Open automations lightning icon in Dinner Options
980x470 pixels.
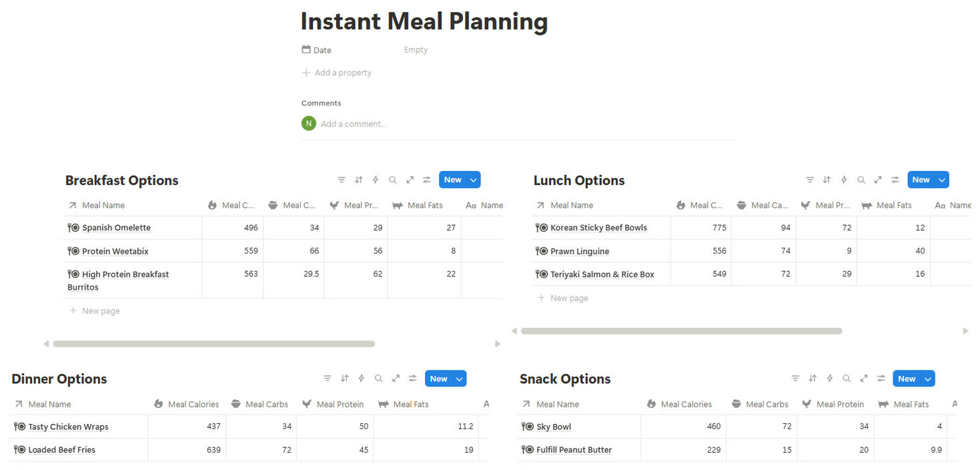362,379
